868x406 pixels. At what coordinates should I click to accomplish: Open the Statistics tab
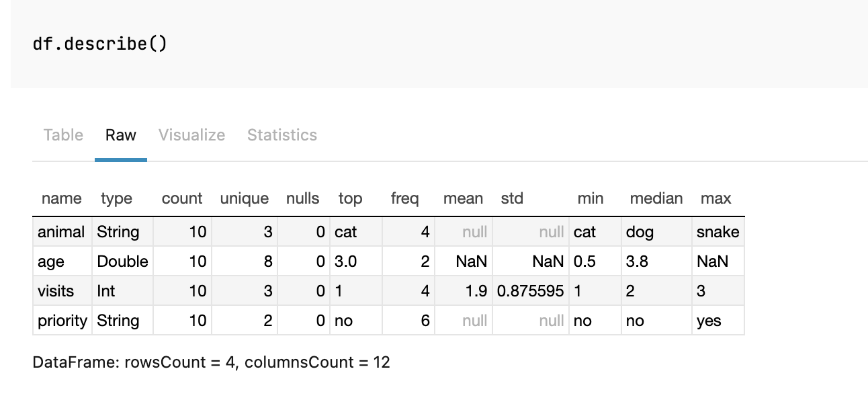(281, 134)
